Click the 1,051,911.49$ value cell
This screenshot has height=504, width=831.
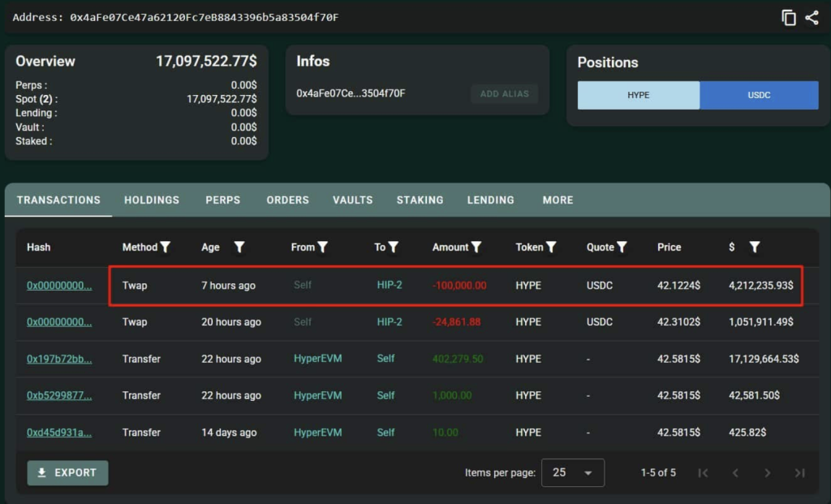tap(761, 322)
